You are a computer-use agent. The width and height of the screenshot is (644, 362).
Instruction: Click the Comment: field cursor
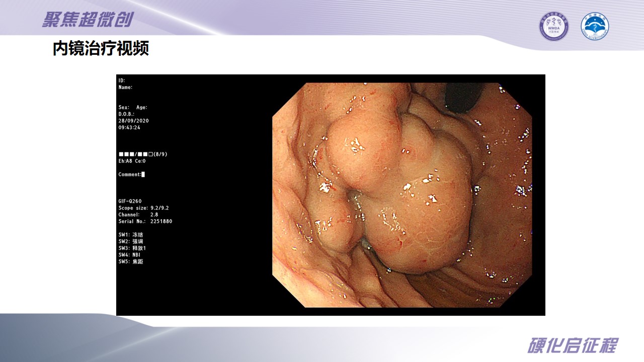point(143,174)
